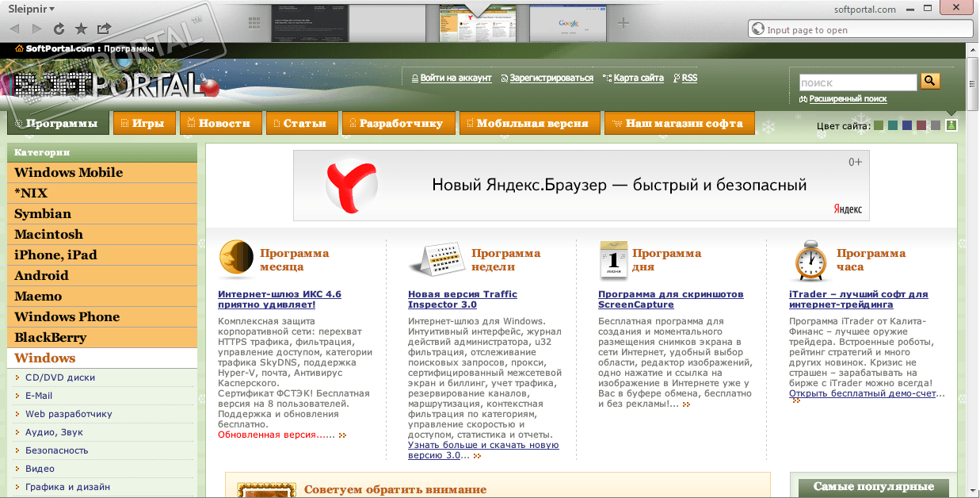Image resolution: width=980 pixels, height=498 pixels.
Task: Switch to the Google tab thumbnail
Action: [x=568, y=23]
